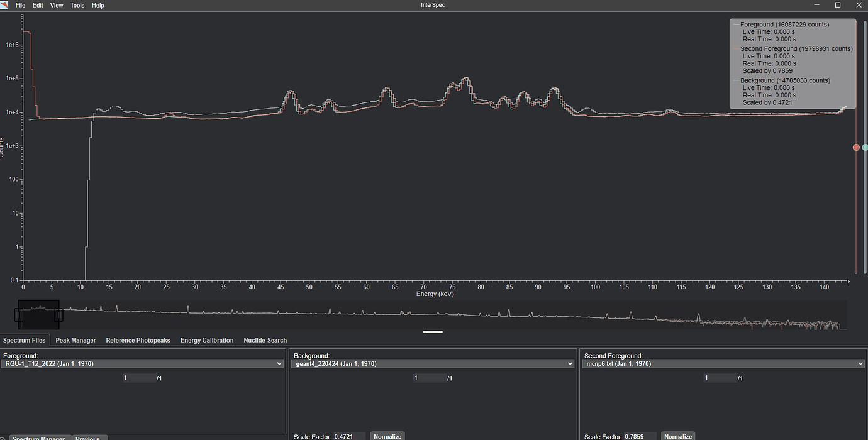This screenshot has height=440, width=868.
Task: Switch to the Reference Photopeaks tab
Action: (x=138, y=340)
